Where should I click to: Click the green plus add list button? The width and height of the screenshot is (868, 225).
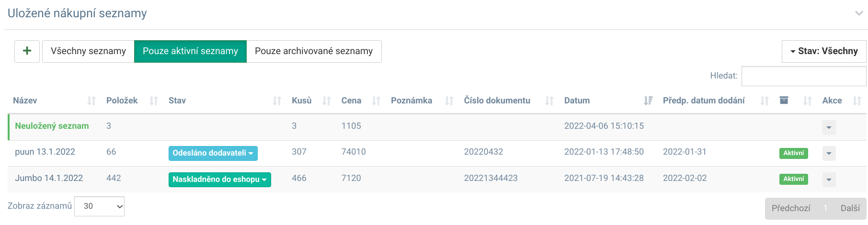27,51
